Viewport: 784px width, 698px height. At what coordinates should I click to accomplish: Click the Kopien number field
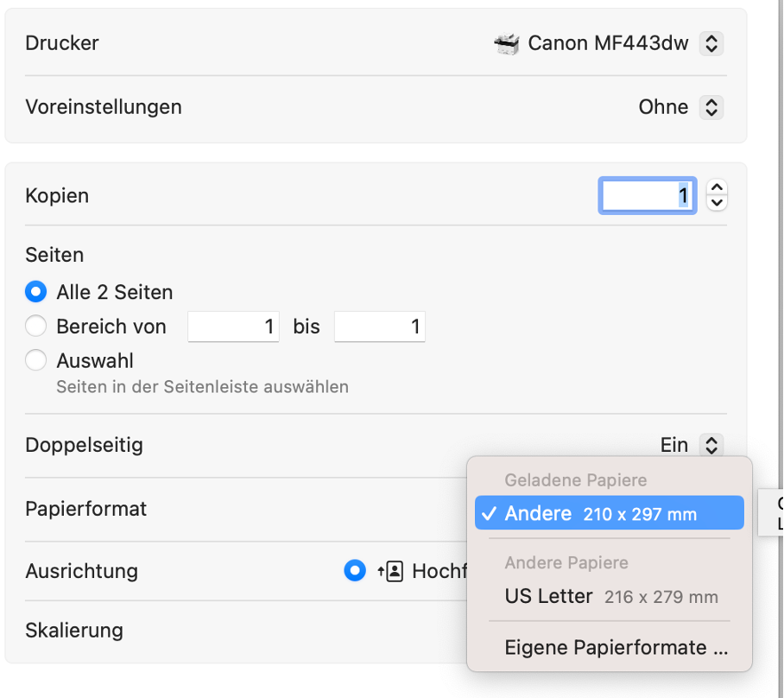648,195
